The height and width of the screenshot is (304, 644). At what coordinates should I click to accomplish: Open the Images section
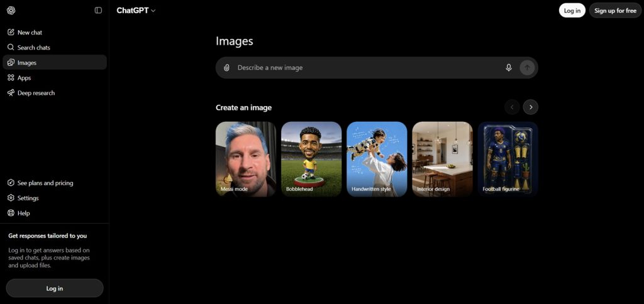[x=55, y=62]
